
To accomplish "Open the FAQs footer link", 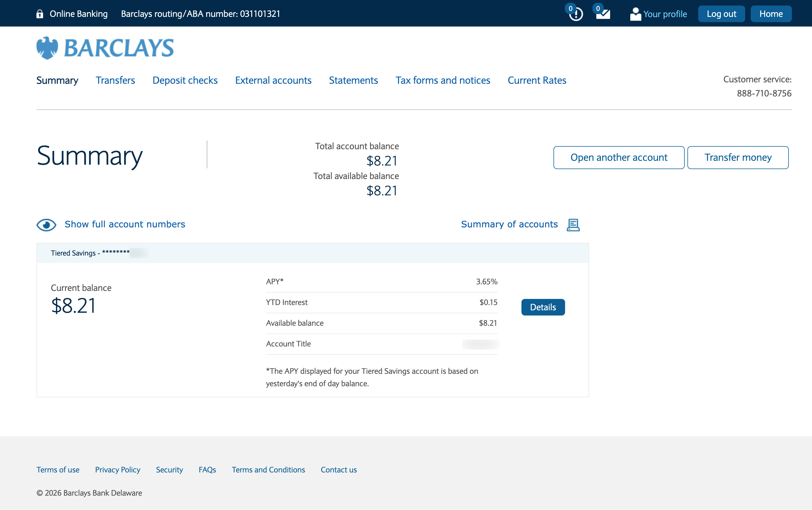I will 207,470.
